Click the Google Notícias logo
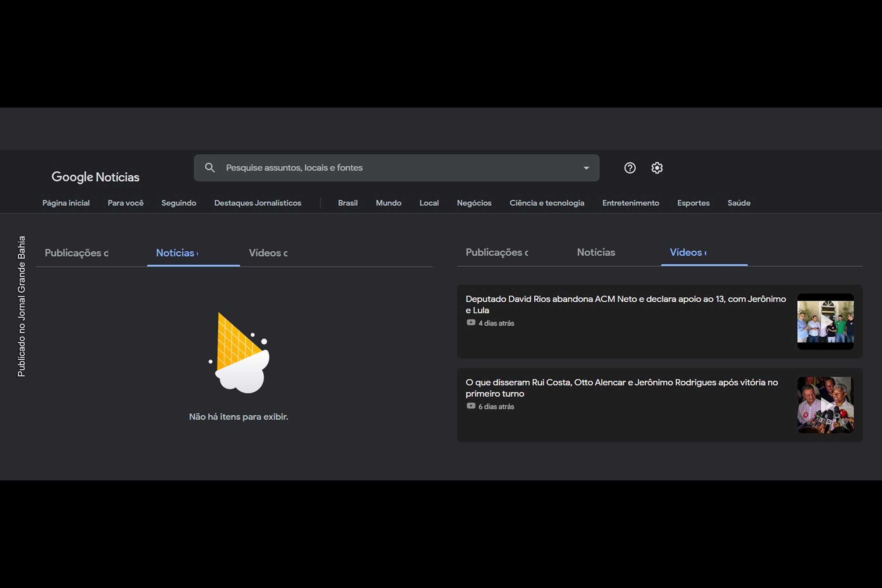This screenshot has width=882, height=588. click(x=96, y=176)
